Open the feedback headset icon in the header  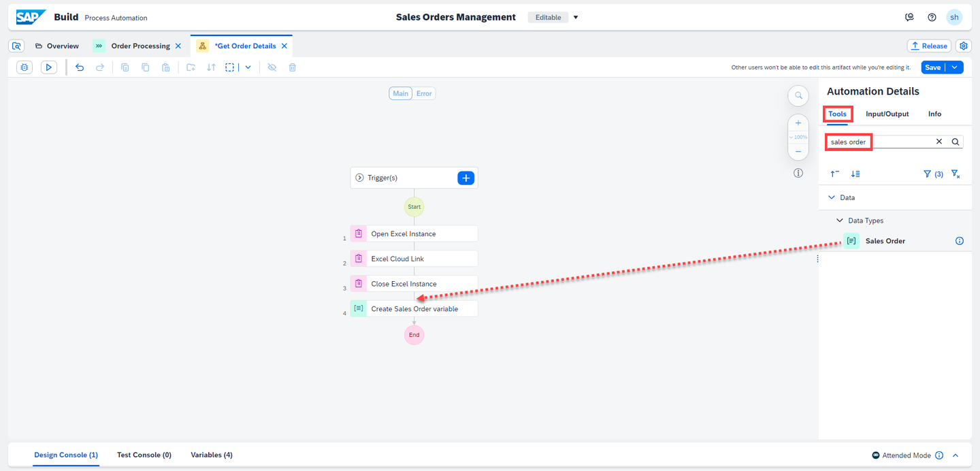[910, 17]
